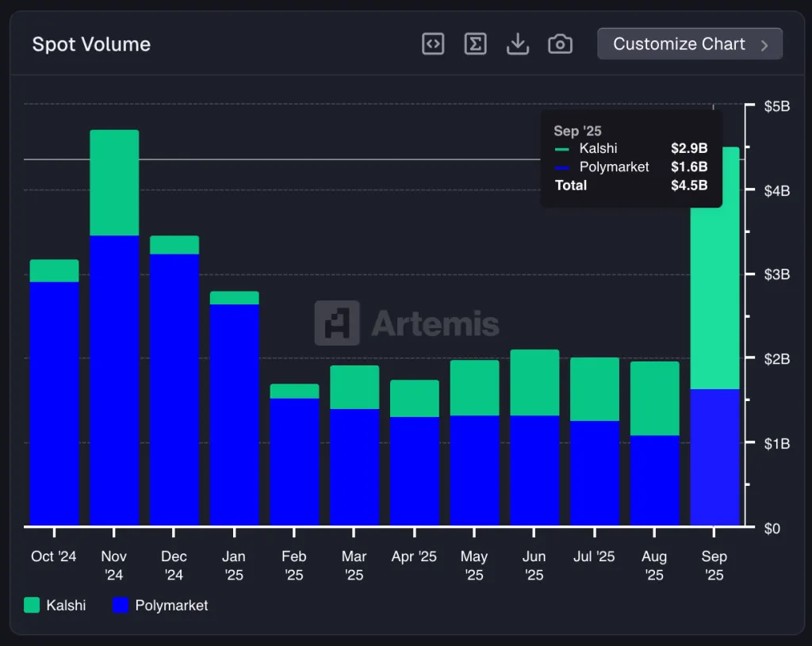Click the embed code icon
This screenshot has height=646, width=812.
[x=433, y=44]
